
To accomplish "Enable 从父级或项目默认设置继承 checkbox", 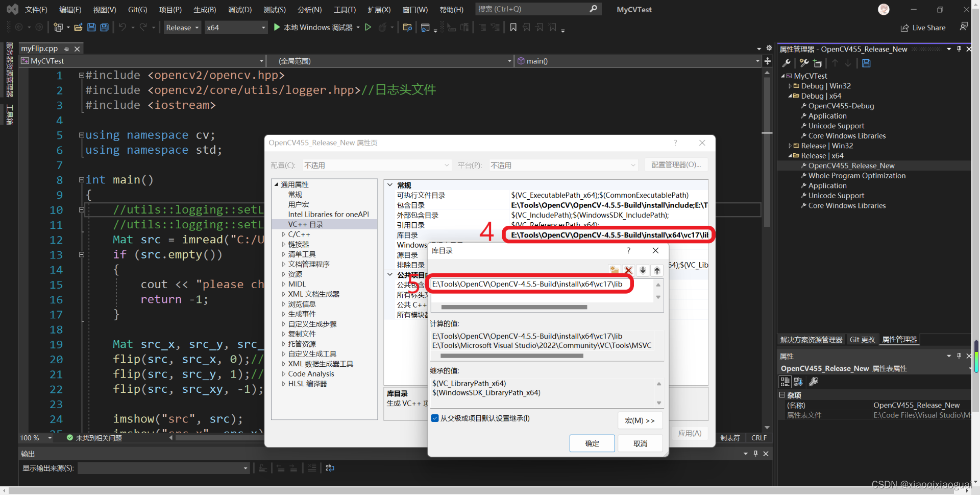I will click(435, 418).
